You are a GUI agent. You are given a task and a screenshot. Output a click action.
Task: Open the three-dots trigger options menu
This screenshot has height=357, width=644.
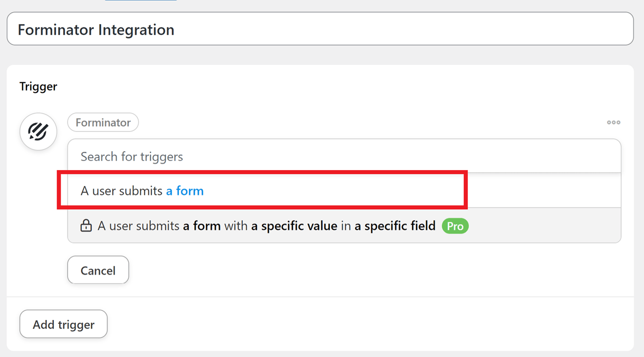pyautogui.click(x=613, y=123)
